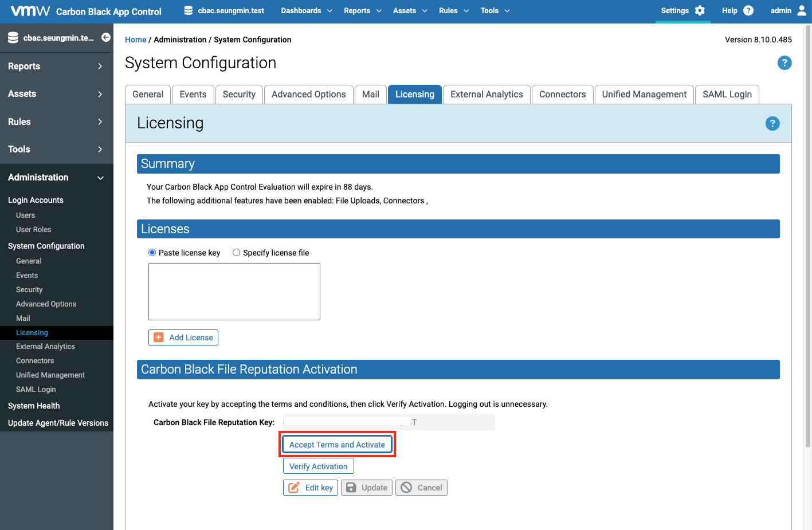Click the plus icon on Add License
Screen dimensions: 812x530
coord(159,337)
